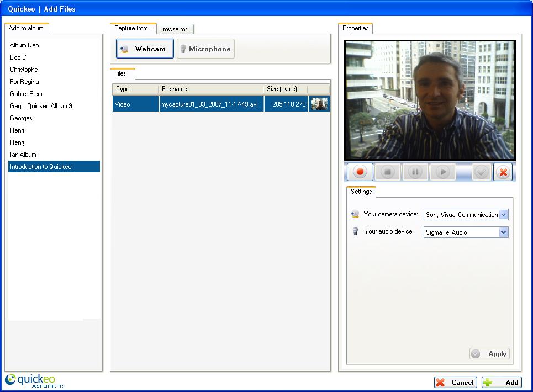Click the Add button
Image resolution: width=533 pixels, height=392 pixels.
click(x=502, y=383)
